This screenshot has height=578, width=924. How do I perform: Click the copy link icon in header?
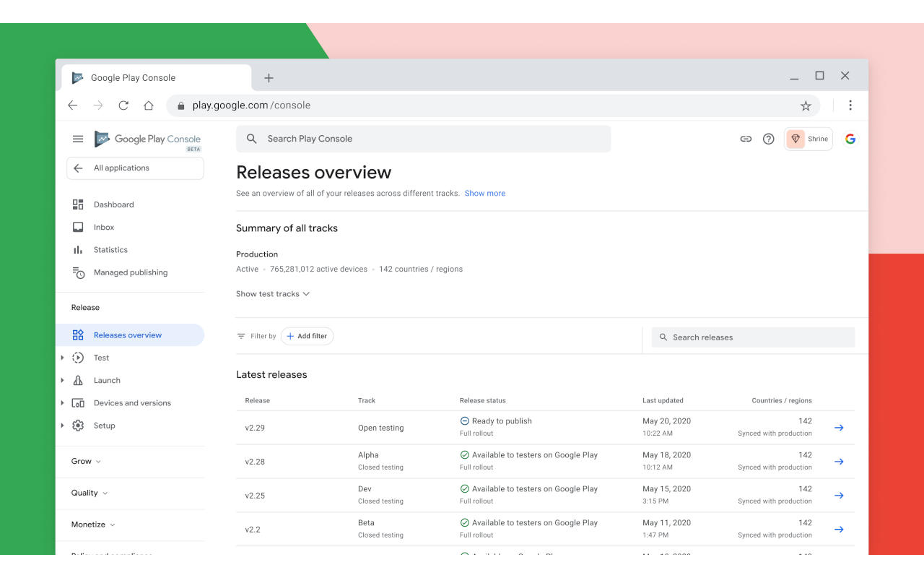click(x=746, y=139)
